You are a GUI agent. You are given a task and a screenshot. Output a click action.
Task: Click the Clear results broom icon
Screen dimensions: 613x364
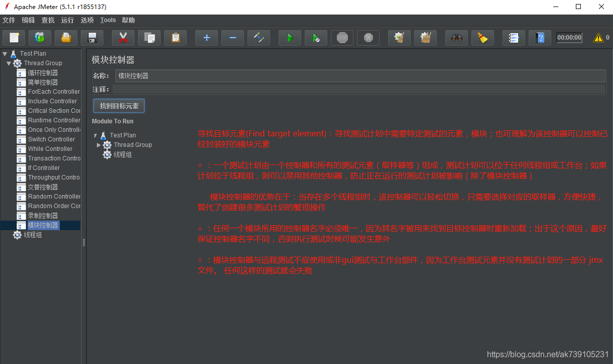[x=399, y=38]
